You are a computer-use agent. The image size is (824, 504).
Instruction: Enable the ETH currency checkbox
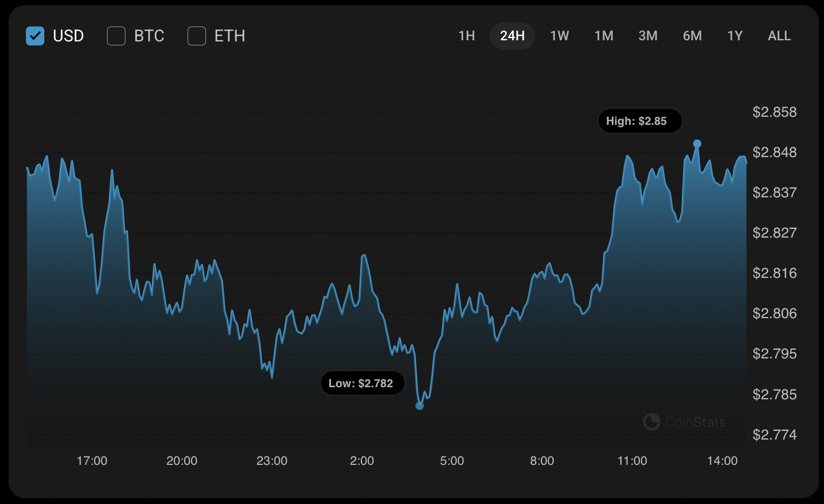[197, 36]
